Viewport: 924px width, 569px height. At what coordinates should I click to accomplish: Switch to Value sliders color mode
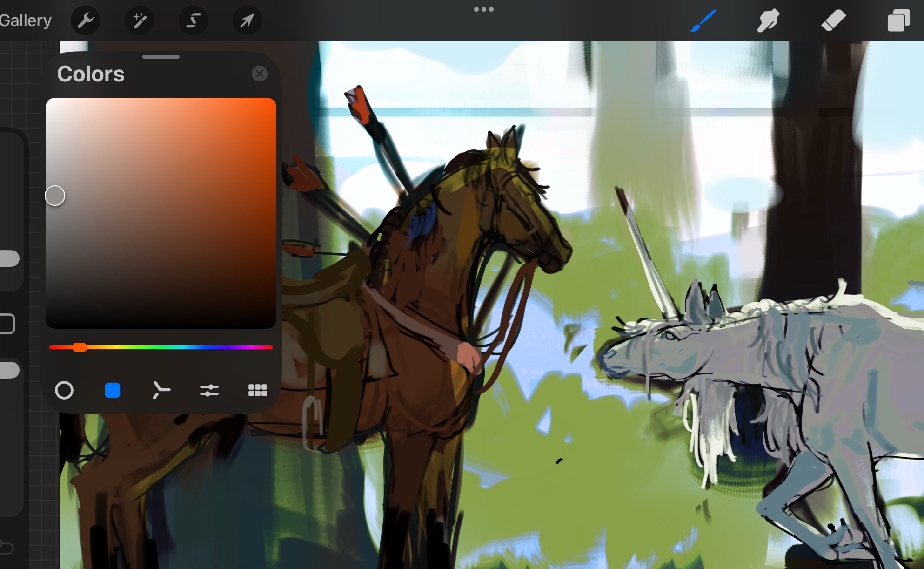(x=209, y=390)
